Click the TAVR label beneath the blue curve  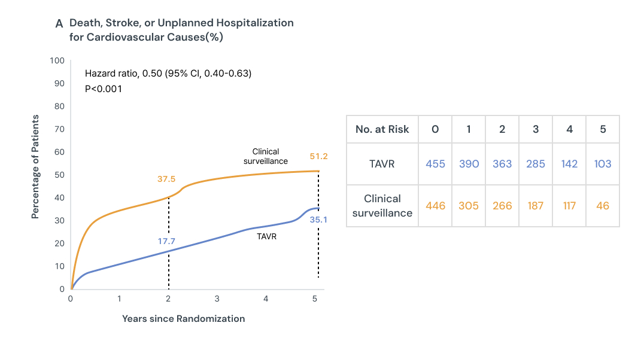point(266,236)
